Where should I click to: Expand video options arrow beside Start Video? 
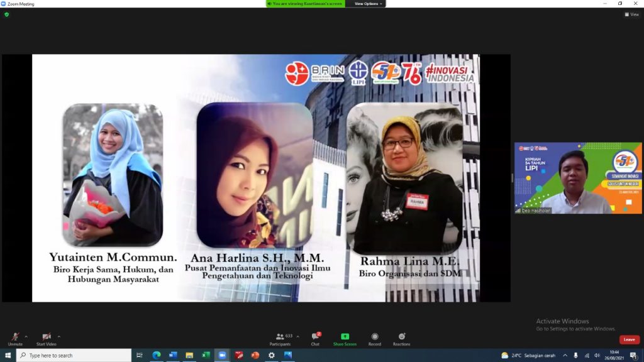click(59, 336)
